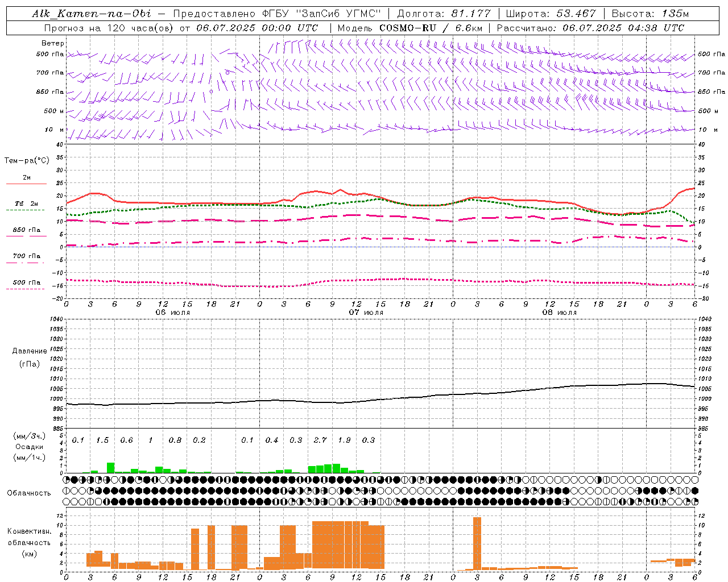
Task: Click the 08 июля date label
Action: point(560,313)
